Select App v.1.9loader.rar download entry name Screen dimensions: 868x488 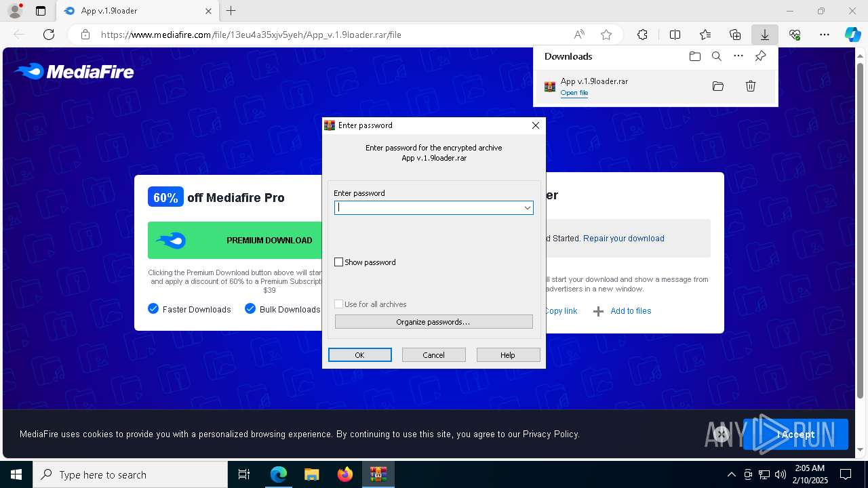click(x=594, y=81)
